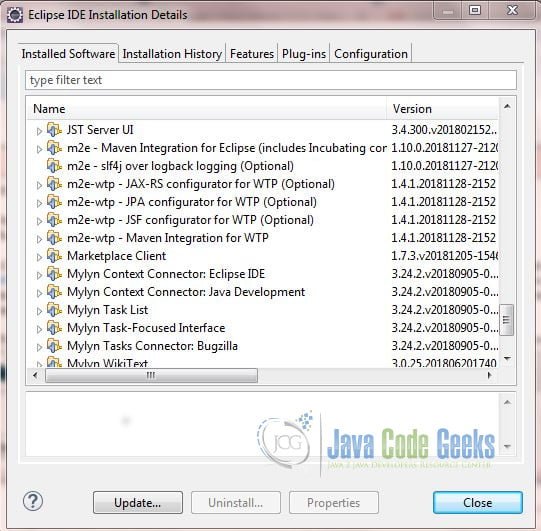The height and width of the screenshot is (531, 541).
Task: Expand the m2e-wtp Maven Integration for WTP node
Action: click(39, 239)
